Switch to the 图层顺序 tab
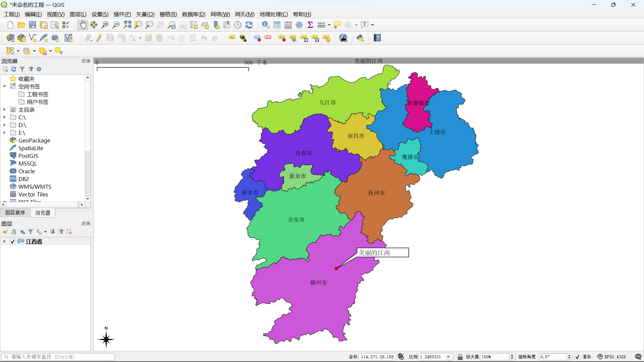 coord(15,213)
